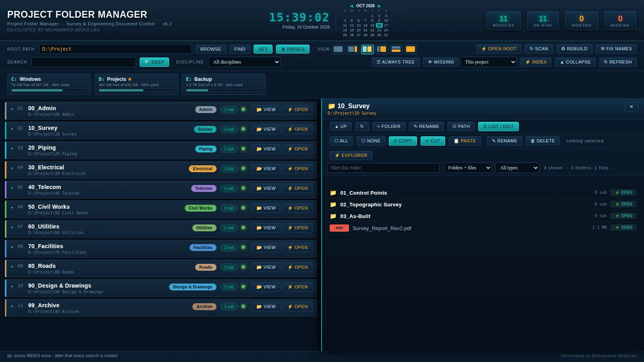Toggle LIST / EDIT mode in Survey panel

pos(498,126)
